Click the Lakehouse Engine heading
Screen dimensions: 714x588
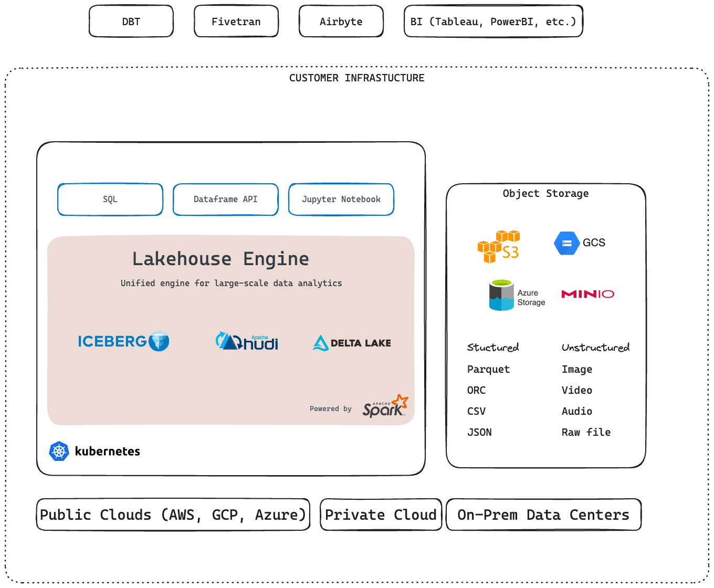(220, 259)
